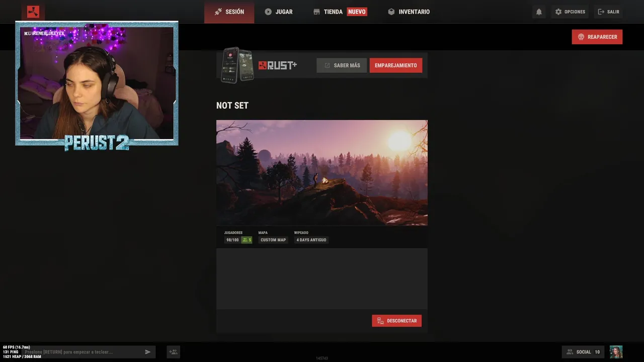This screenshot has height=362, width=644.
Task: Click the Emparejamiento pairing button
Action: (x=395, y=65)
